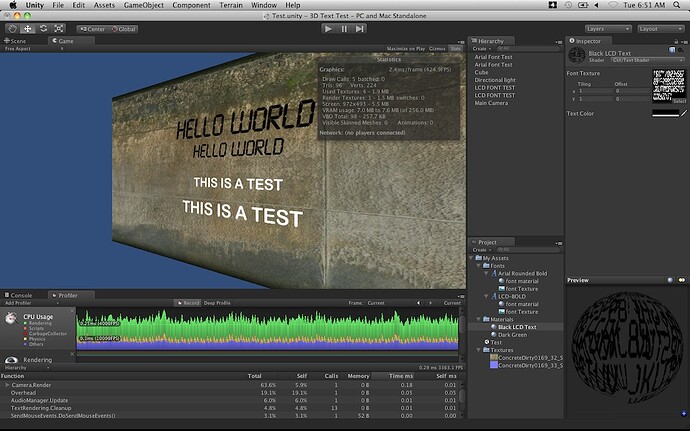Toggle the profiler Record button

(188, 303)
